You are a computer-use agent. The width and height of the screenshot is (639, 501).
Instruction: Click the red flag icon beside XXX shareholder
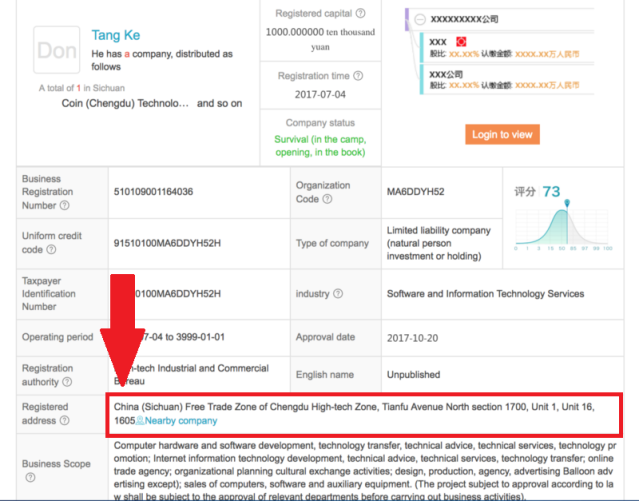[461, 41]
